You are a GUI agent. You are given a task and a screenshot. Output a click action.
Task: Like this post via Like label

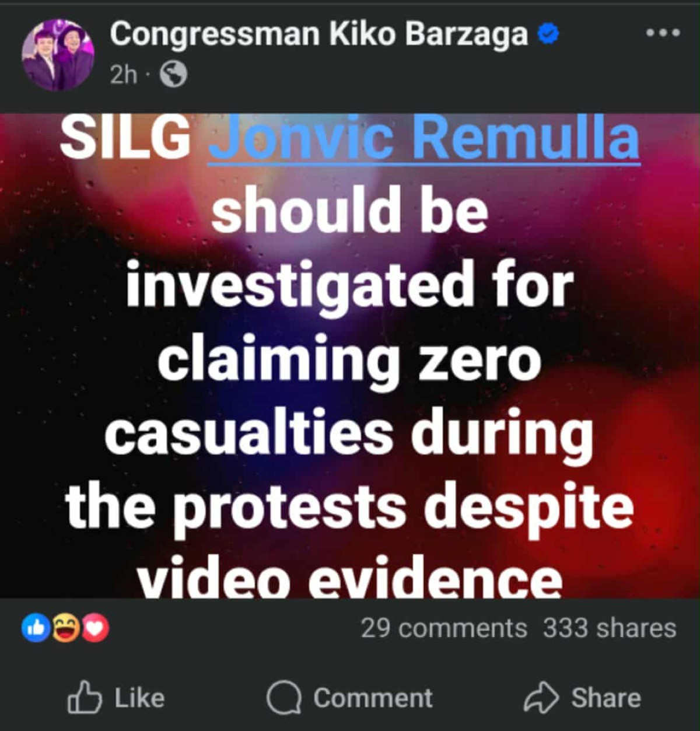click(x=139, y=698)
